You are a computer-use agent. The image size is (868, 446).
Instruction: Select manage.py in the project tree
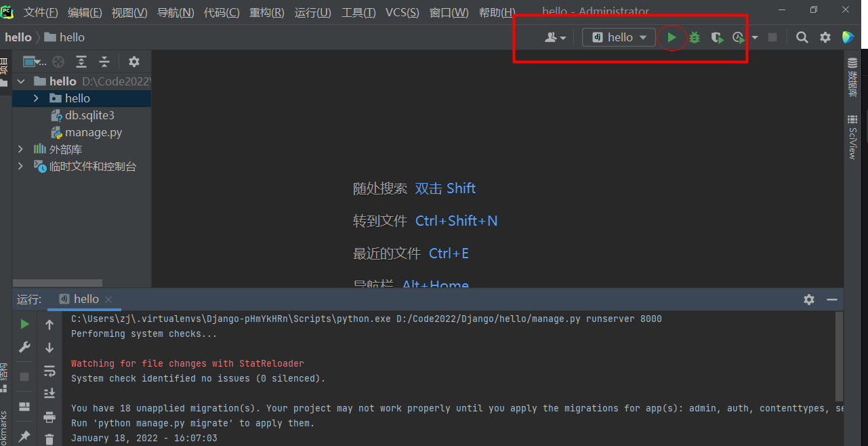[94, 133]
